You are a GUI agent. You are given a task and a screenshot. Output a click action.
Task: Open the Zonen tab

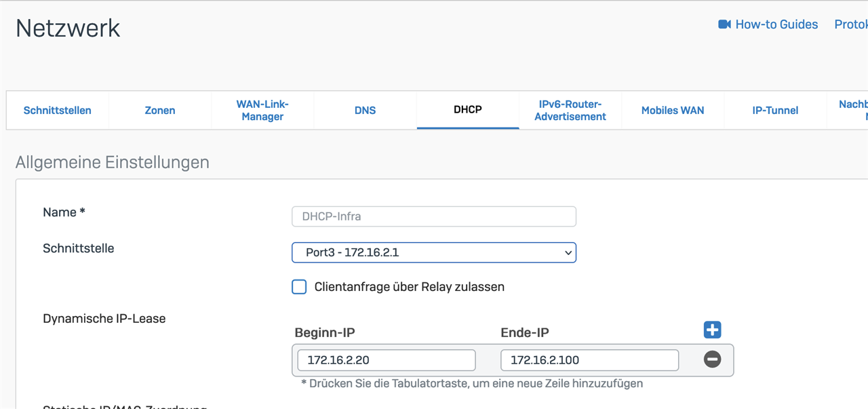tap(160, 111)
